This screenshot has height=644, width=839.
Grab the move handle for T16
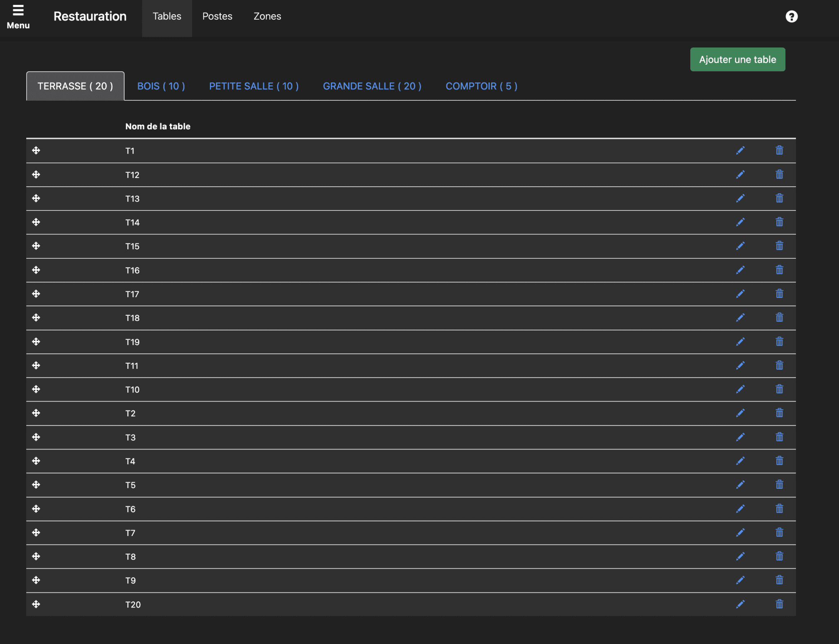(x=36, y=270)
